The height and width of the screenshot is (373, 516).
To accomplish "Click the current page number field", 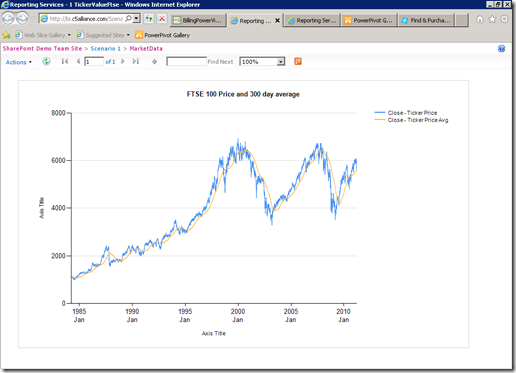I will [94, 62].
